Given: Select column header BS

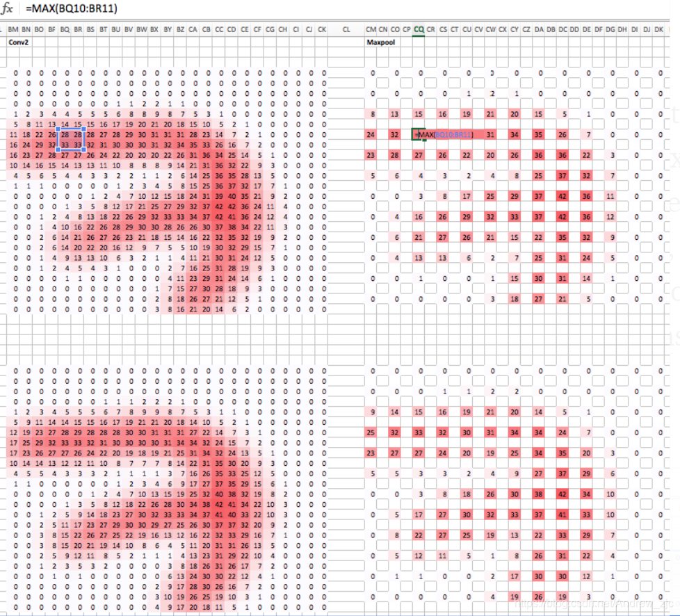Looking at the screenshot, I should [90, 29].
